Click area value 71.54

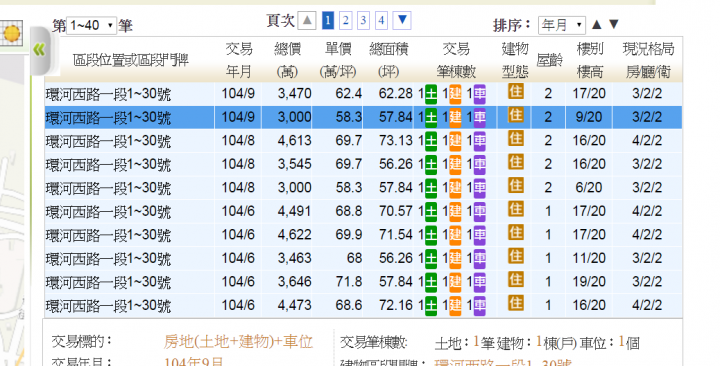point(395,235)
